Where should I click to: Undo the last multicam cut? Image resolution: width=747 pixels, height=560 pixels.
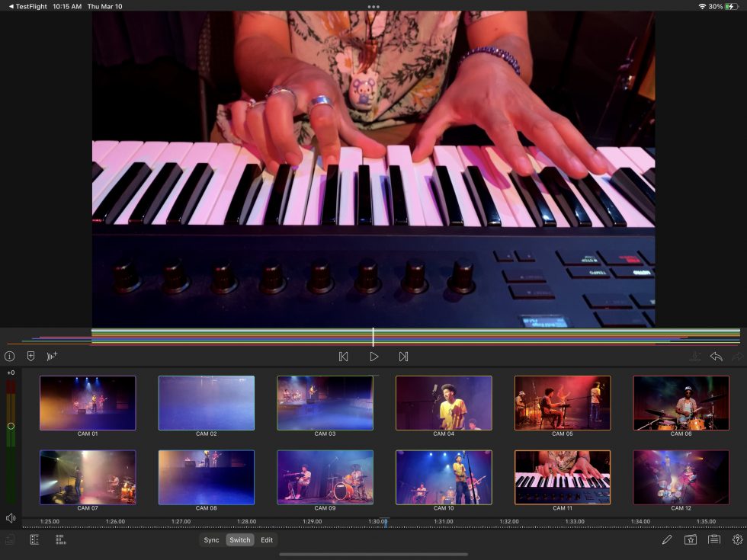[717, 356]
